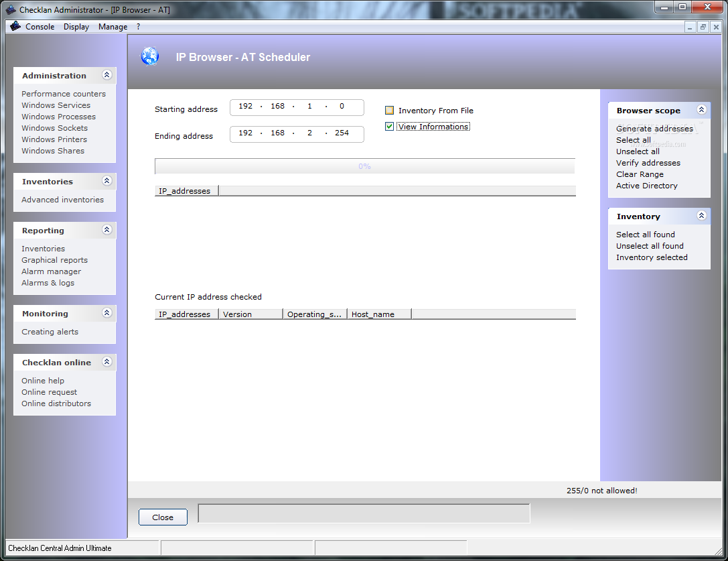The width and height of the screenshot is (728, 561).
Task: Click the Starting address IP field
Action: coord(297,107)
